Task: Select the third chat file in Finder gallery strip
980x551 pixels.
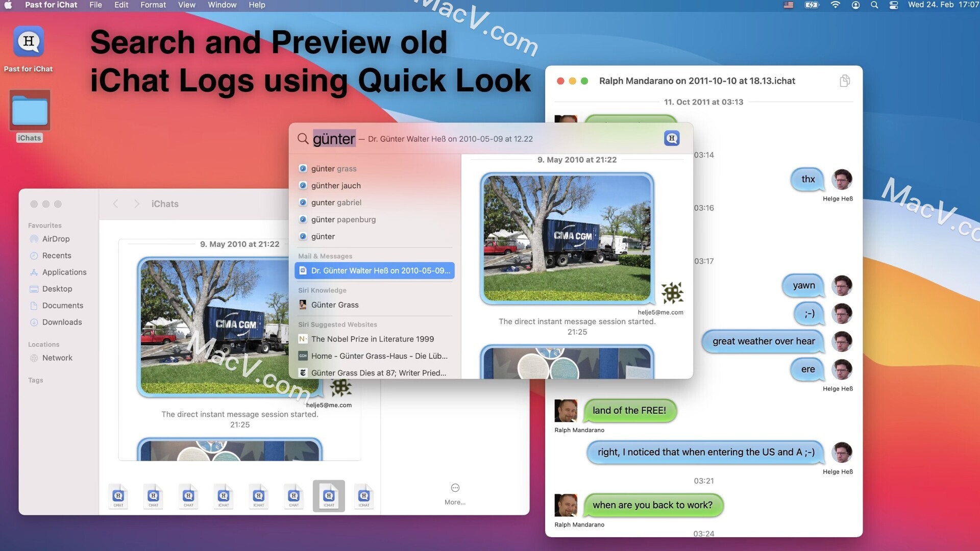Action: [x=188, y=496]
